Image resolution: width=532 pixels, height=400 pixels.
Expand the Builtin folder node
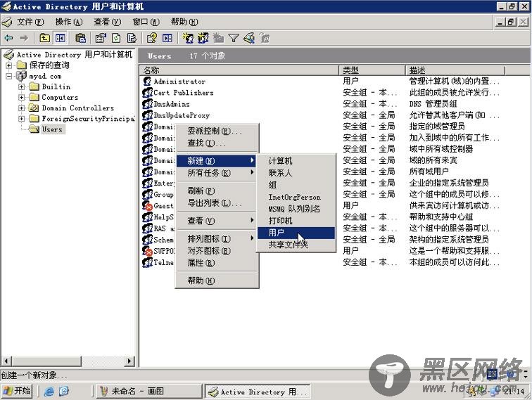[x=21, y=86]
